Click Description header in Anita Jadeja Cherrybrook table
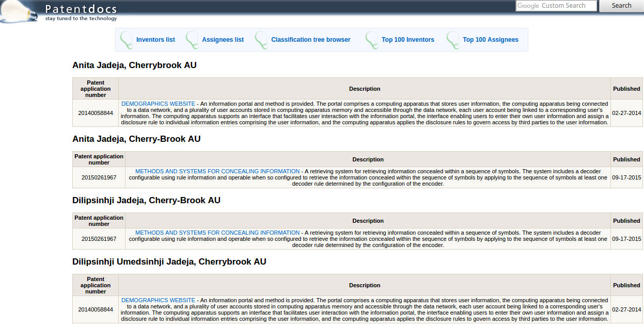The width and height of the screenshot is (644, 328). click(365, 89)
